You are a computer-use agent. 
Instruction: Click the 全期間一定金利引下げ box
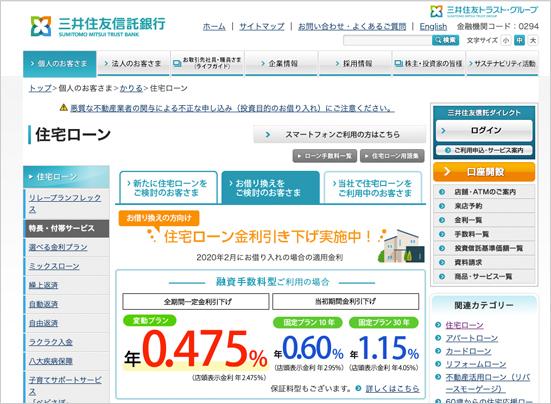(x=196, y=301)
